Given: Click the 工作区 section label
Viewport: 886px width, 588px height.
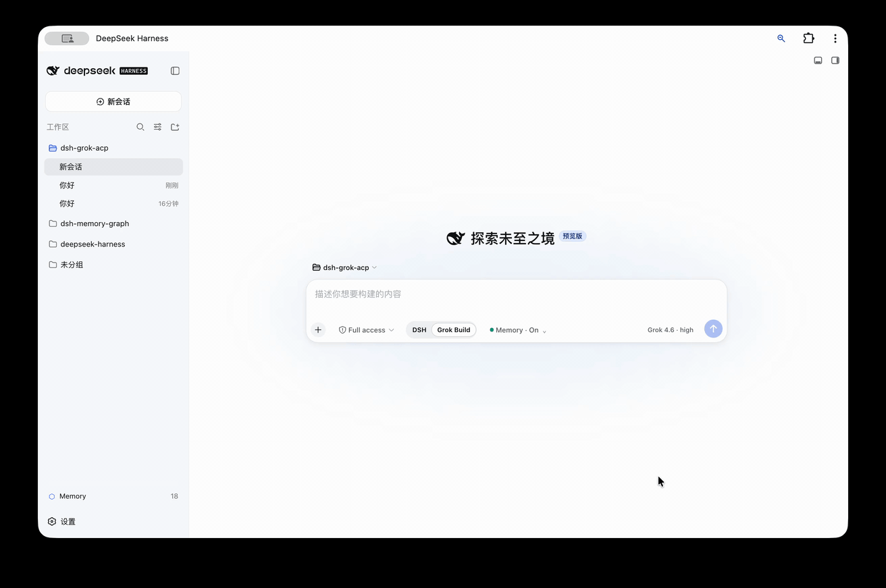Looking at the screenshot, I should pos(57,127).
